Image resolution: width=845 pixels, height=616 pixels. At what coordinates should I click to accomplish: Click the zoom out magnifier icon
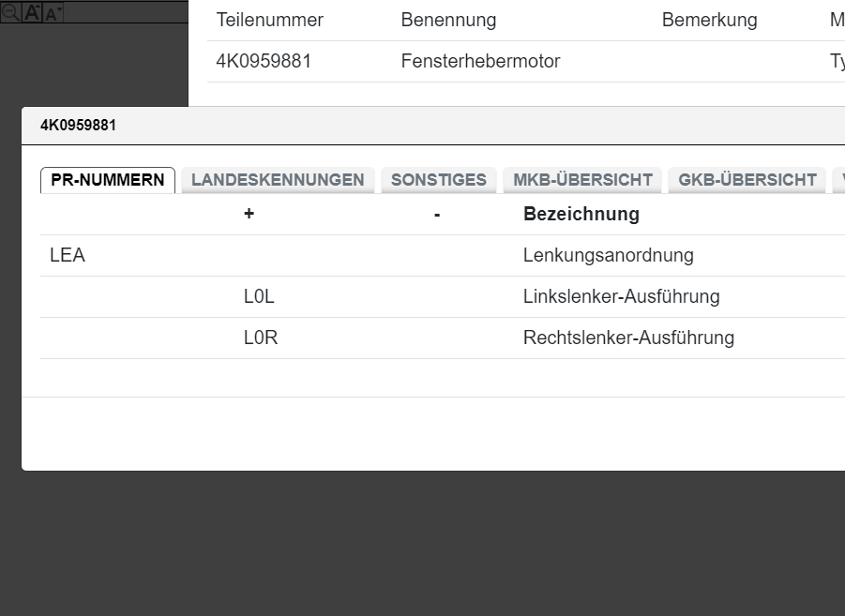(8, 12)
